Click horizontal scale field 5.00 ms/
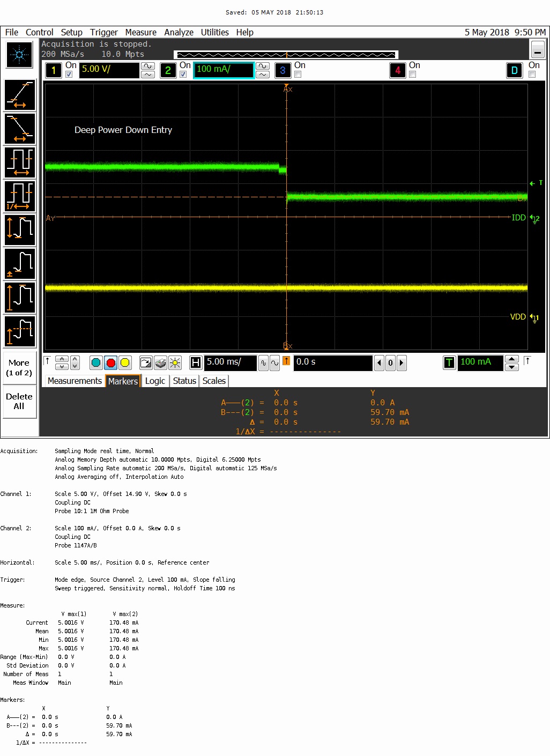The image size is (550, 756). tap(231, 363)
